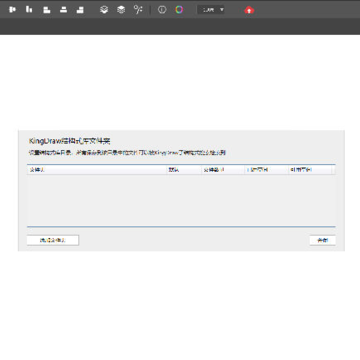The height and width of the screenshot is (360, 360).
Task: Open the circled info icon
Action: pos(162,10)
